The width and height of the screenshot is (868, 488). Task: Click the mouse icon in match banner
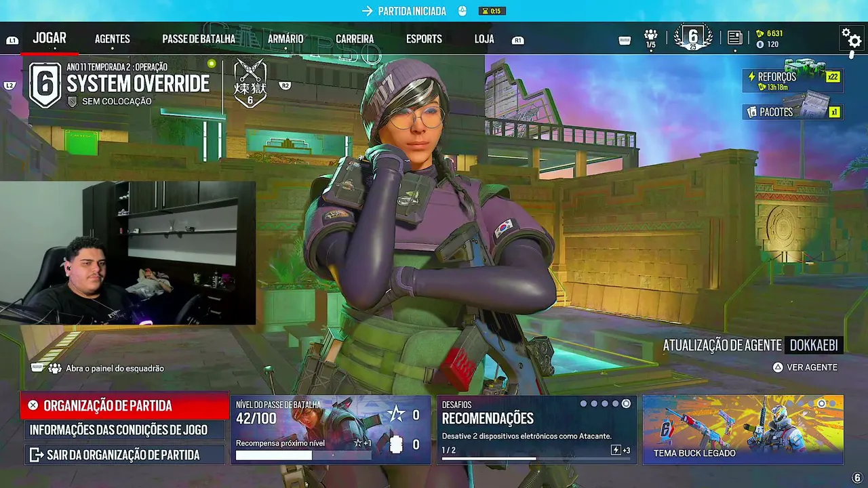click(x=462, y=11)
